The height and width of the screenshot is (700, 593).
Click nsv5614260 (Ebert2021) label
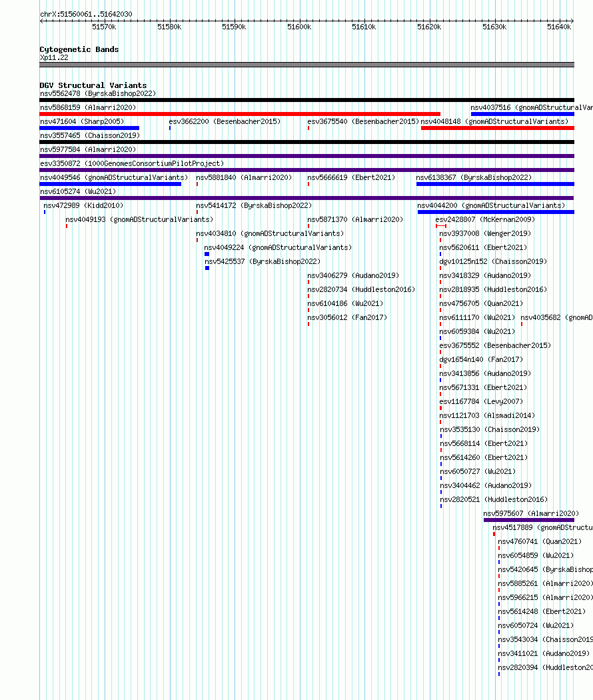484,457
